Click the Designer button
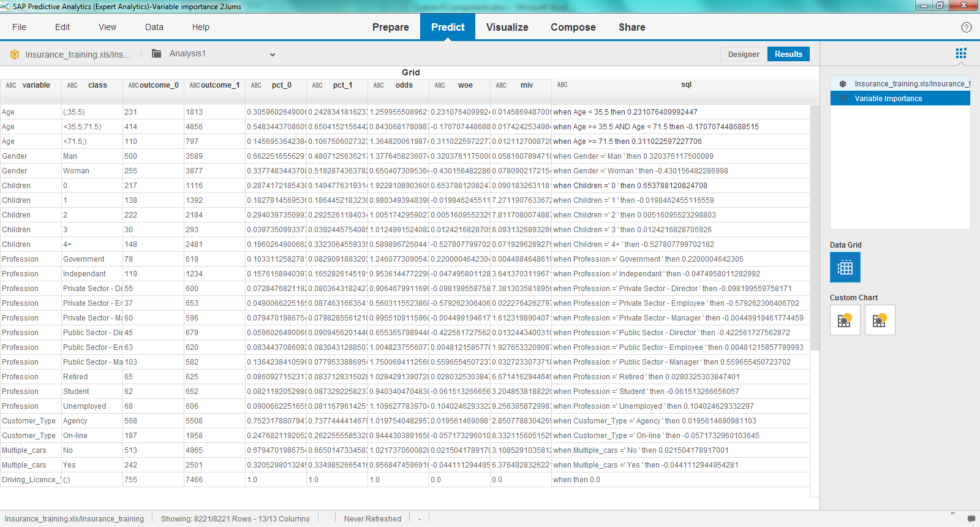 click(744, 54)
